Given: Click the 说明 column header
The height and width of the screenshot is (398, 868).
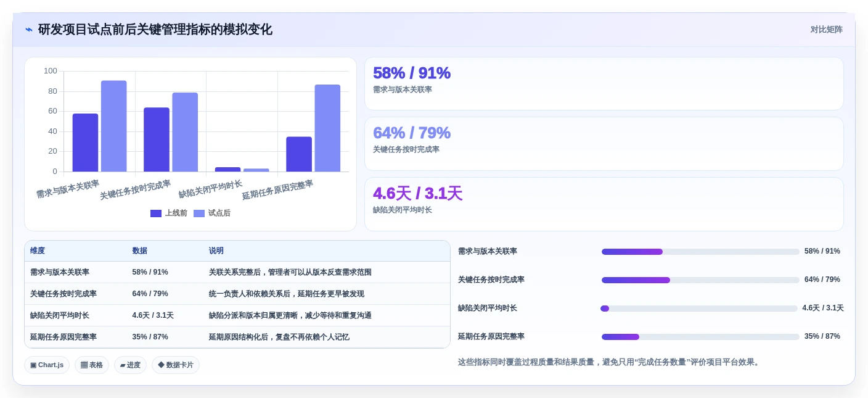Looking at the screenshot, I should pyautogui.click(x=216, y=251).
